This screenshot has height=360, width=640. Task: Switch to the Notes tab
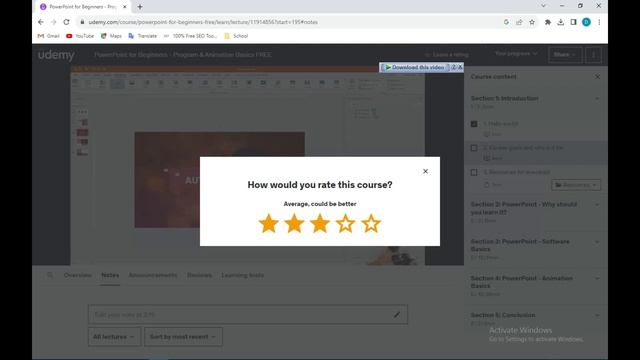110,275
